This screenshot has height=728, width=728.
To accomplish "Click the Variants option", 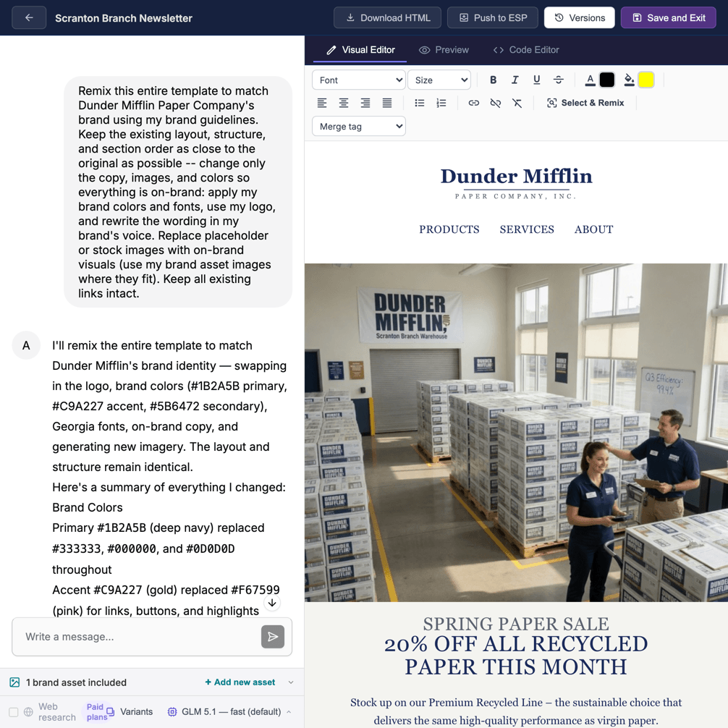I will [x=130, y=712].
